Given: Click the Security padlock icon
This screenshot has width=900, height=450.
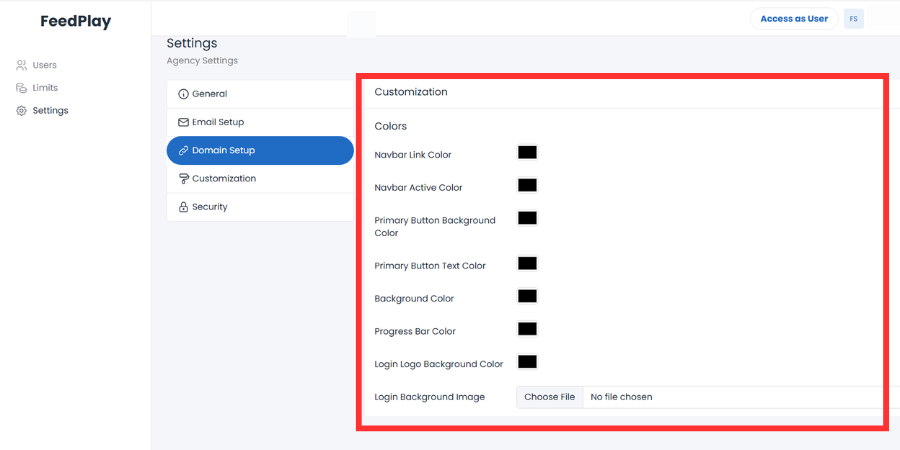Looking at the screenshot, I should [x=183, y=207].
